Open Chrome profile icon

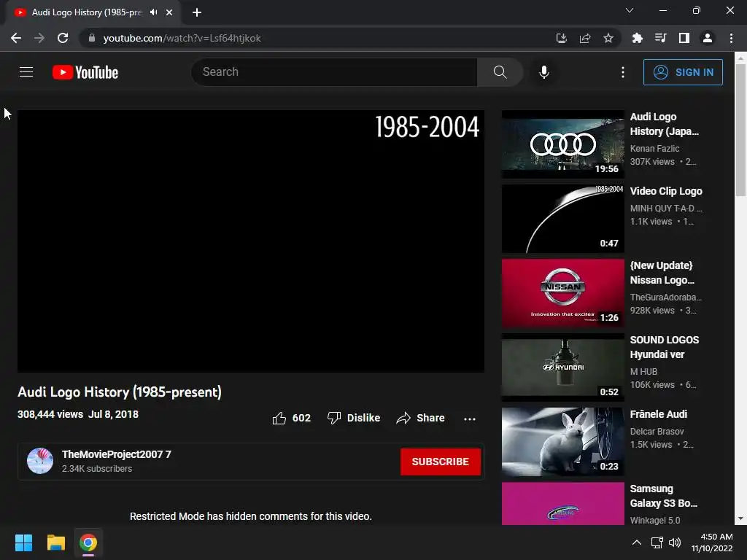tap(708, 38)
